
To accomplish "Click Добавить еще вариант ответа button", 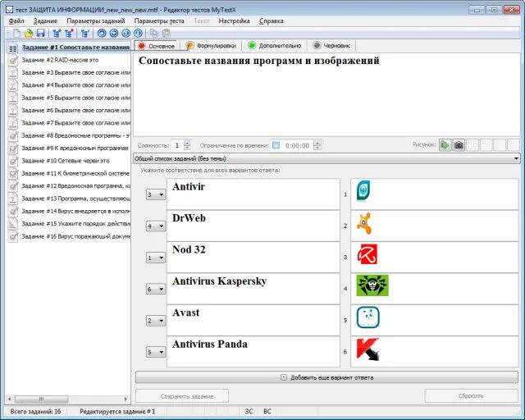I will pyautogui.click(x=326, y=377).
